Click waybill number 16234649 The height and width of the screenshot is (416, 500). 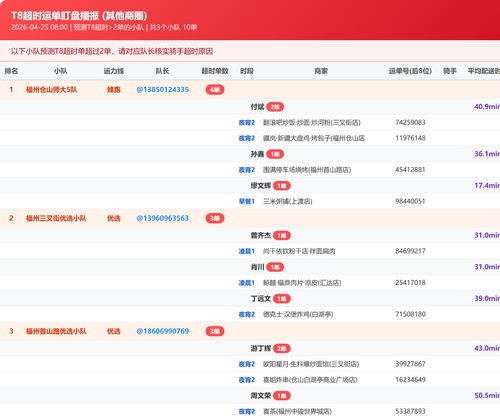[x=410, y=380]
